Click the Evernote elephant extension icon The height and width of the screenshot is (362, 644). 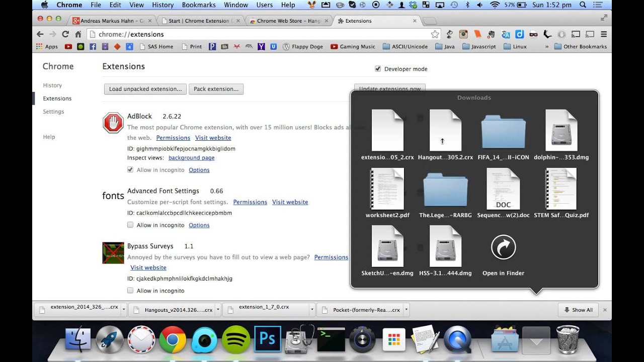click(x=492, y=34)
